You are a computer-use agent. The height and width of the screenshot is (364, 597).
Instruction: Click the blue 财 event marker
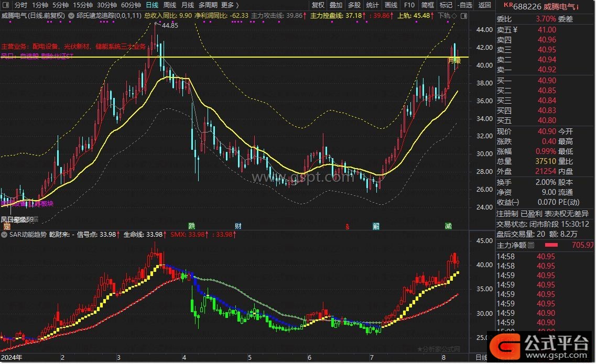[238, 226]
